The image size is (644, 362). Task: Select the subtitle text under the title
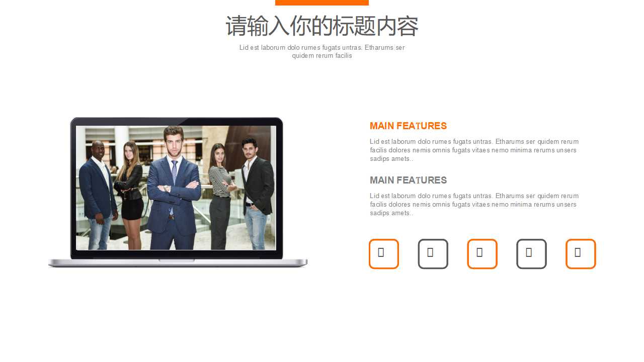pyautogui.click(x=321, y=51)
